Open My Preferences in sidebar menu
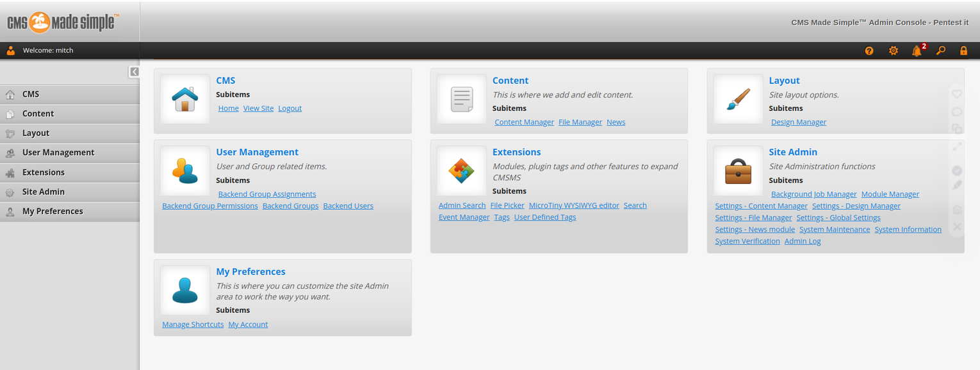The height and width of the screenshot is (370, 980). point(70,211)
